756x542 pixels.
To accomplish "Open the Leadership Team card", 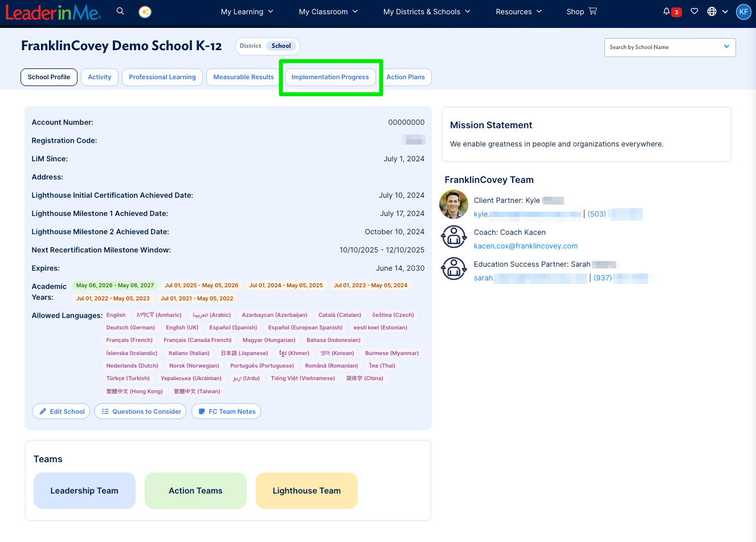I will tap(84, 491).
